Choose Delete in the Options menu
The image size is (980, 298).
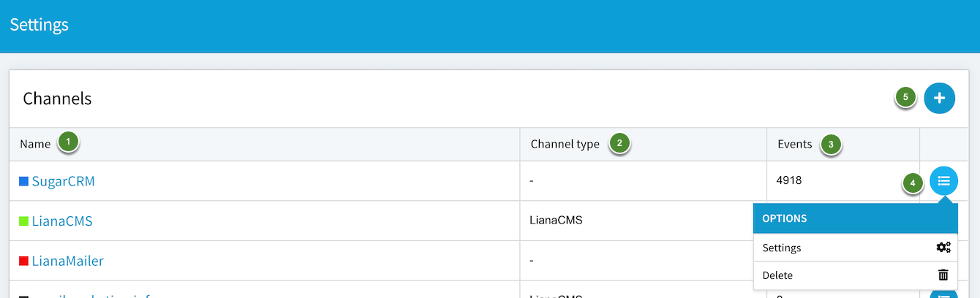click(x=855, y=275)
